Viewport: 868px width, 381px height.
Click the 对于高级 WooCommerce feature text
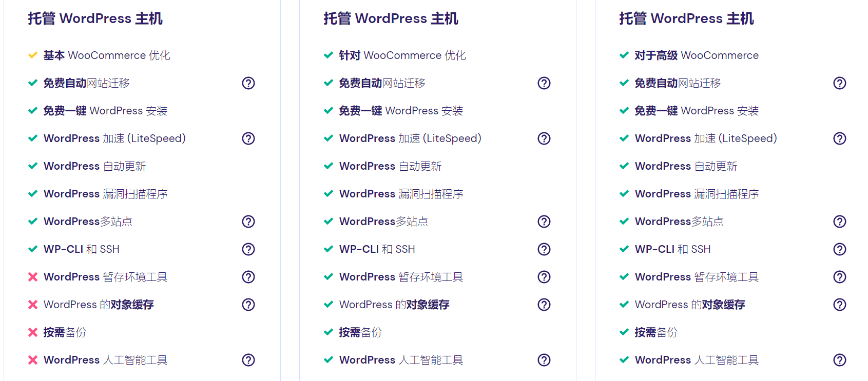coord(696,55)
